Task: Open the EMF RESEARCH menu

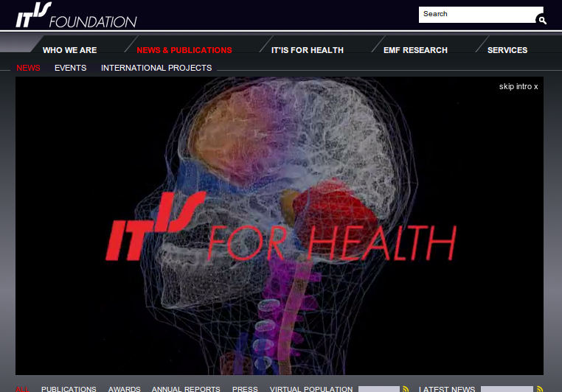Action: tap(415, 50)
